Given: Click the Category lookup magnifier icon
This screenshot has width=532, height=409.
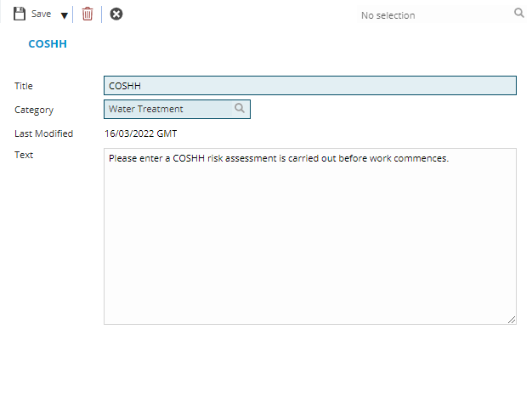Looking at the screenshot, I should click(x=240, y=109).
